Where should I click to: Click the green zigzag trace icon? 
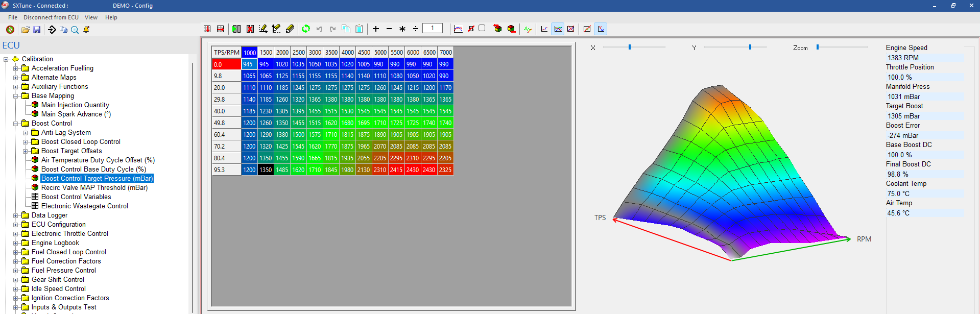click(528, 29)
